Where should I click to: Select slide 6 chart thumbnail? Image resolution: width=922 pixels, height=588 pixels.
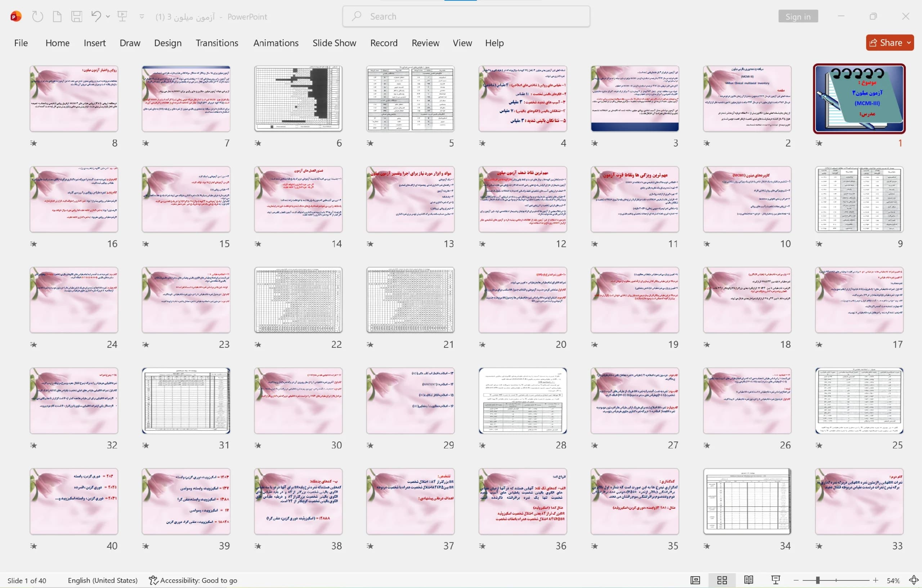(298, 98)
